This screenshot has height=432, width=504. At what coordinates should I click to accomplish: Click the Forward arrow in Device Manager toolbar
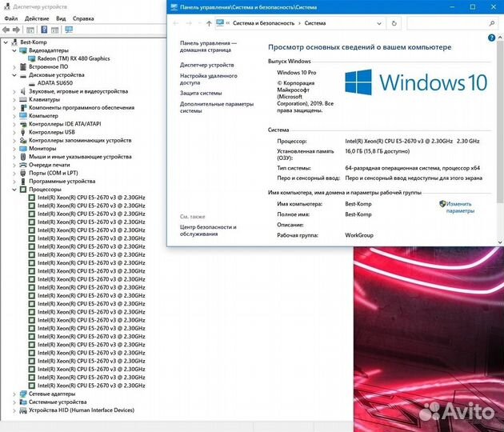coord(16,30)
